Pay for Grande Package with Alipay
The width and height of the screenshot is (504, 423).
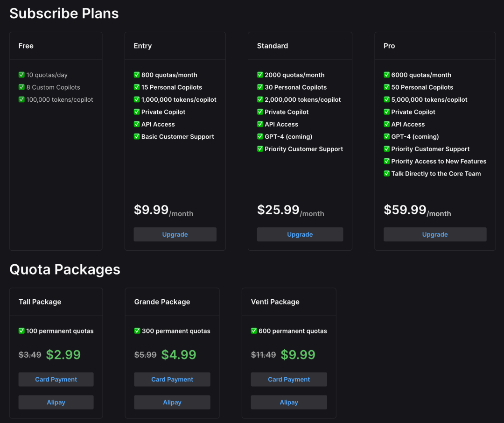172,402
